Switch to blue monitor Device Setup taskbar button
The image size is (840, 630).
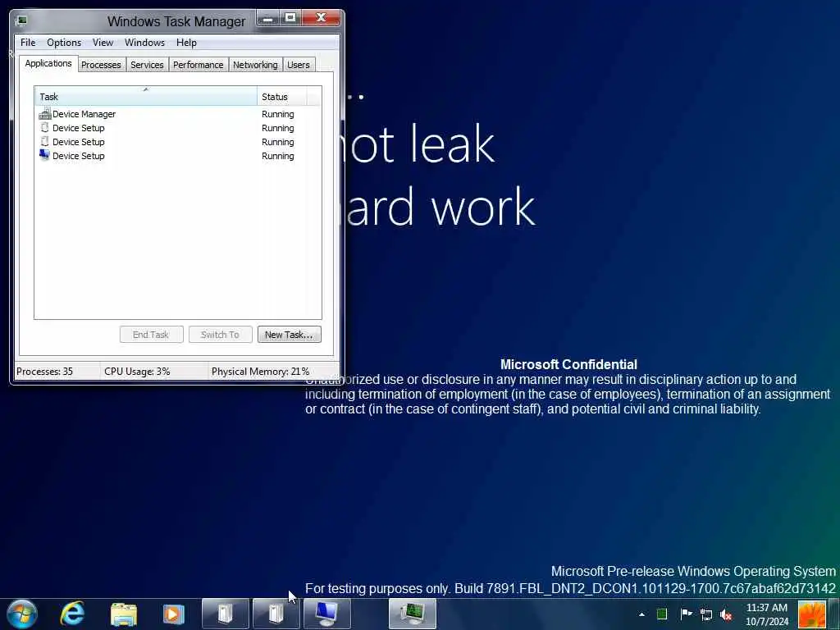[326, 614]
